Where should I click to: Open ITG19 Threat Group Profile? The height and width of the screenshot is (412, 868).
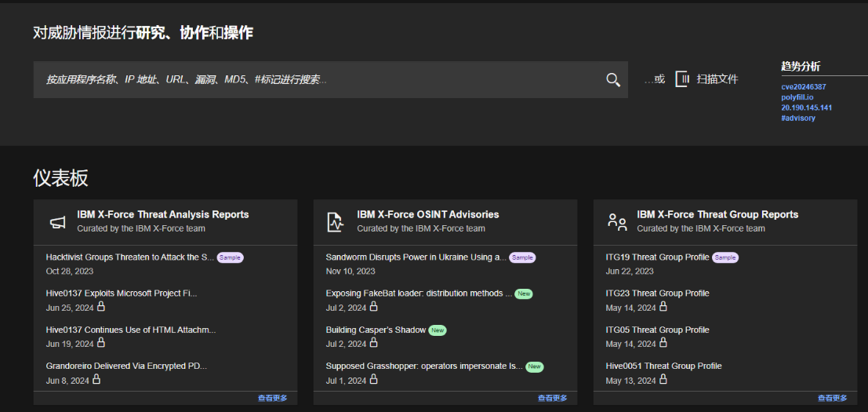[x=658, y=257]
